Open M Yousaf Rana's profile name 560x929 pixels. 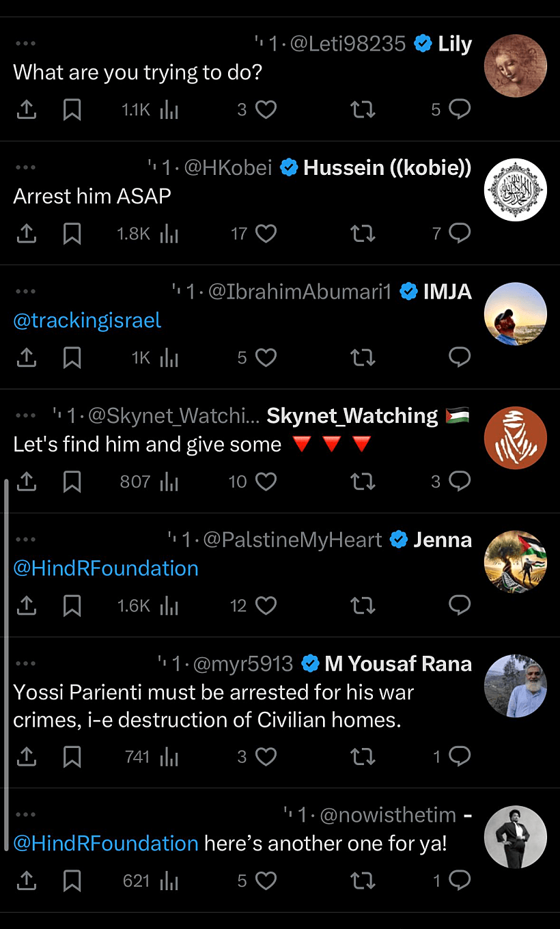click(x=398, y=663)
